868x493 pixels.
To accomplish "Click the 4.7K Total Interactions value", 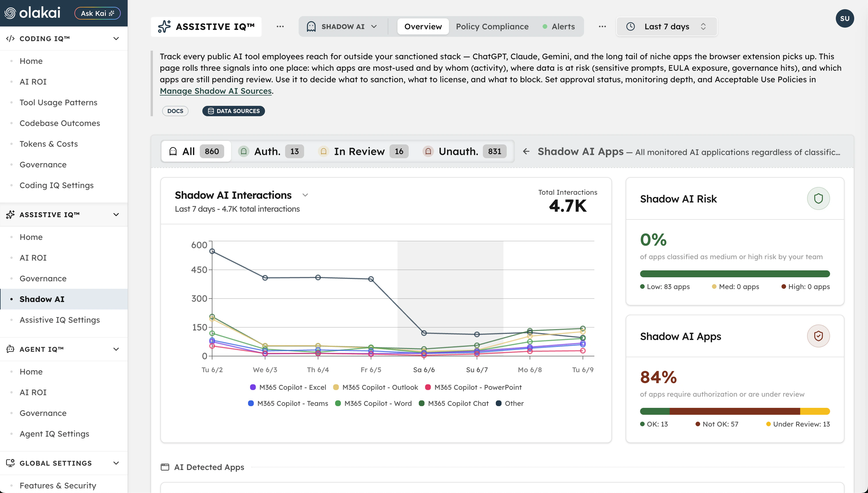I will point(568,206).
